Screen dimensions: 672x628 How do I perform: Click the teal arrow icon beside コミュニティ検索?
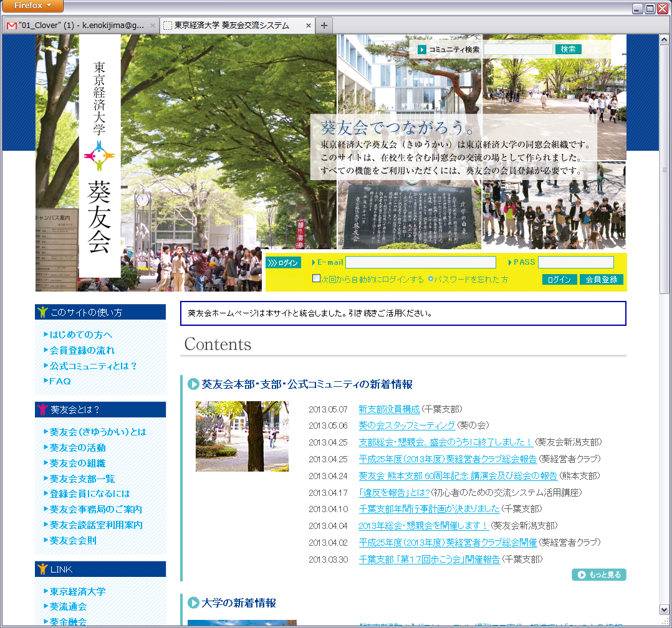click(422, 49)
